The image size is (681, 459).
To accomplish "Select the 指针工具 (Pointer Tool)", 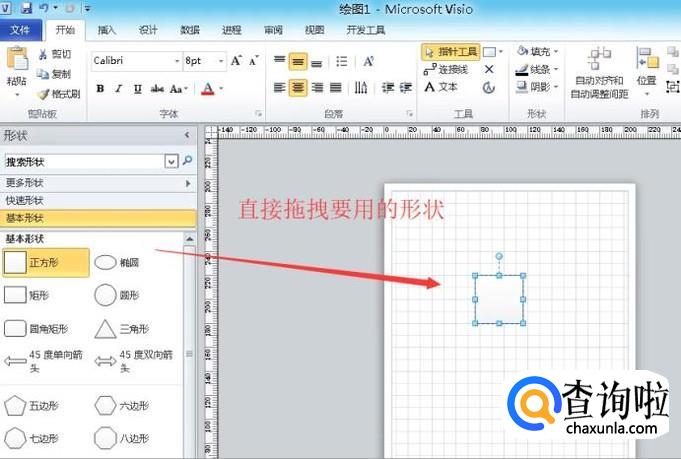I will (451, 52).
